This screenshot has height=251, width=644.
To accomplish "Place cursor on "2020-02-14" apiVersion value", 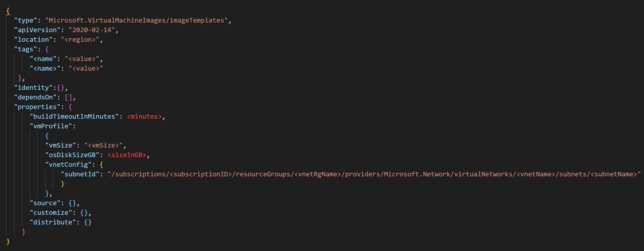I will click(92, 30).
